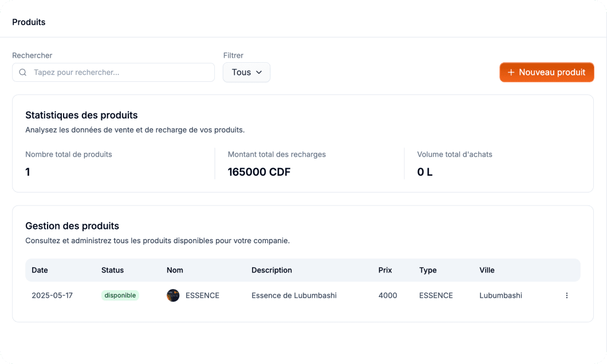Click the Produits page title
Image resolution: width=607 pixels, height=364 pixels.
29,22
